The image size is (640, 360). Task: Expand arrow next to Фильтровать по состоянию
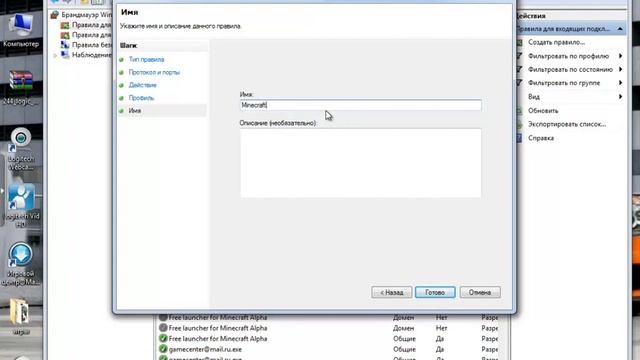pyautogui.click(x=620, y=69)
